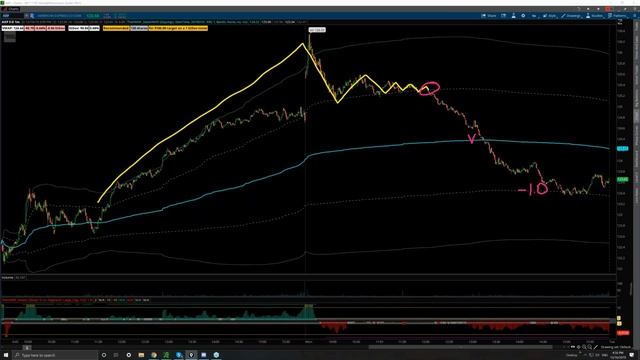The image size is (640, 360).
Task: Open the symbol selector dropdown beside AXP
Action: tap(27, 16)
